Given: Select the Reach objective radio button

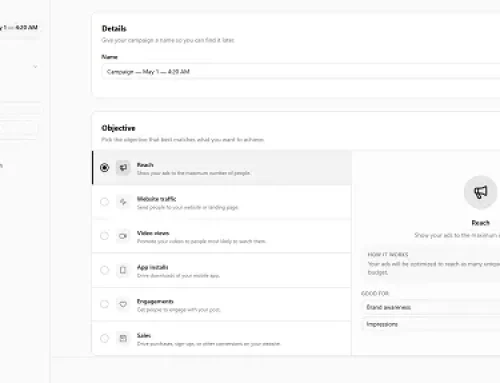Looking at the screenshot, I should [104, 168].
